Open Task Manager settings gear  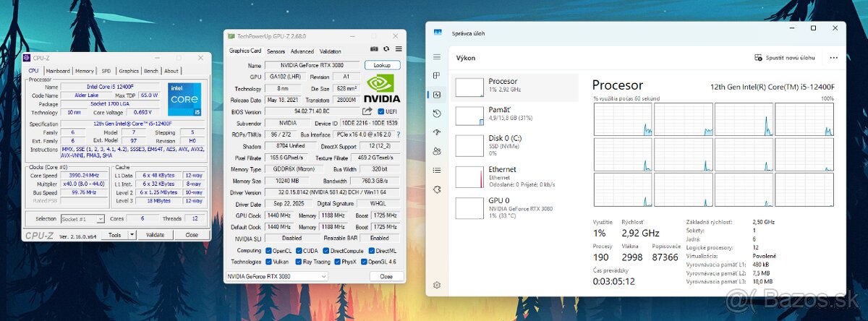pos(437,285)
